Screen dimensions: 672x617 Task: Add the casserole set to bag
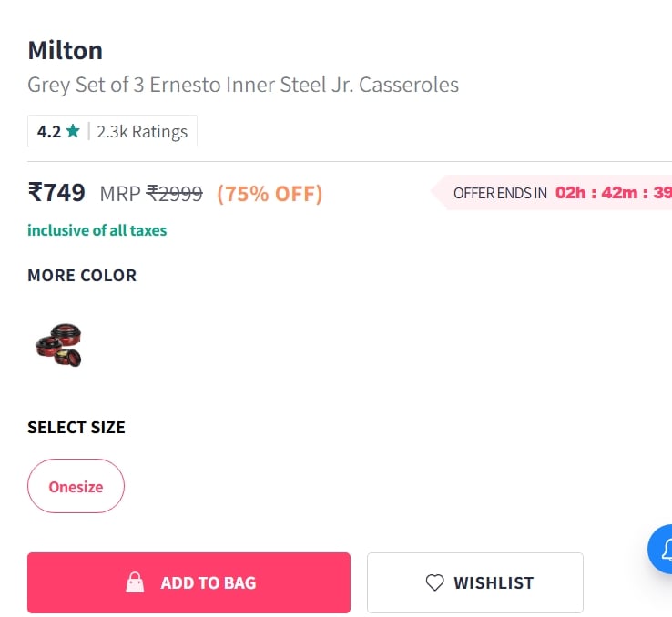click(189, 582)
